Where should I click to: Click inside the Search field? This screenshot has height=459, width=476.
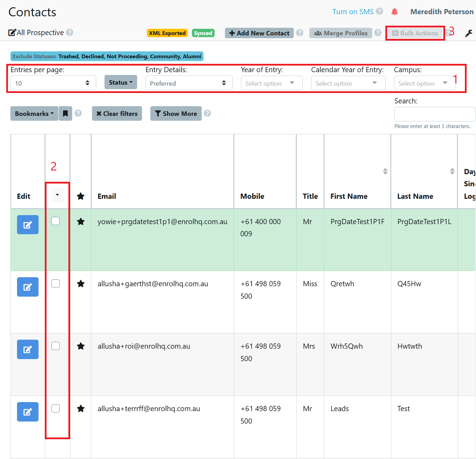434,114
